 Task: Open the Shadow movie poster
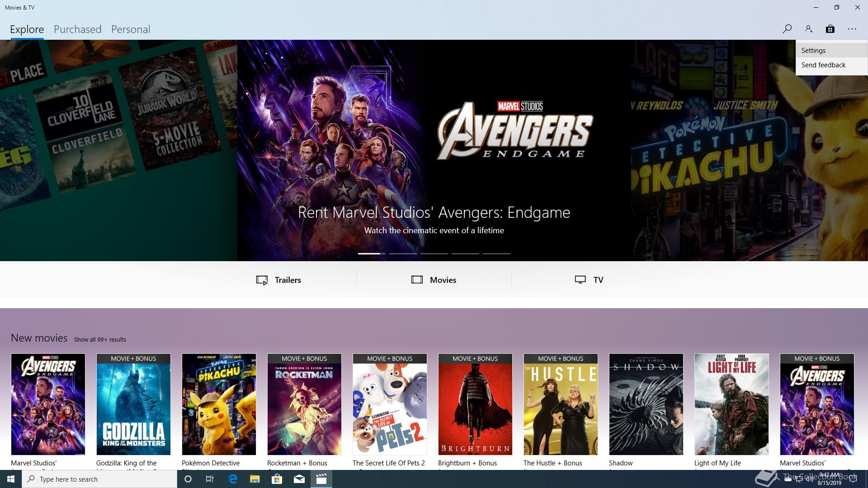(x=646, y=404)
